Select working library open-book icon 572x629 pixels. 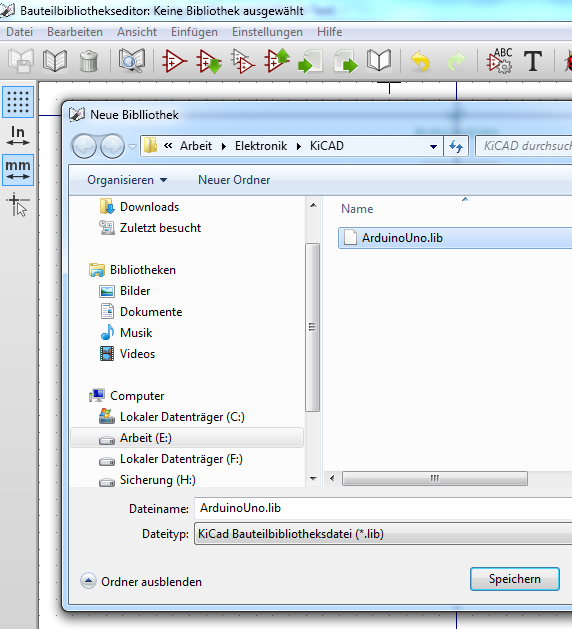click(x=55, y=61)
